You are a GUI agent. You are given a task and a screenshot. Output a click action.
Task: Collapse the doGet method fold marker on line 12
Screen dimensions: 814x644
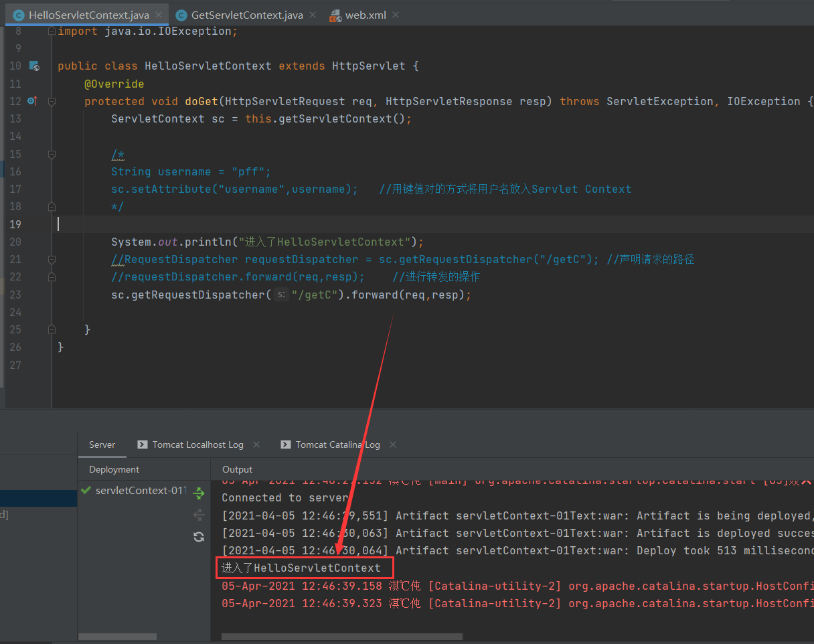click(x=52, y=102)
